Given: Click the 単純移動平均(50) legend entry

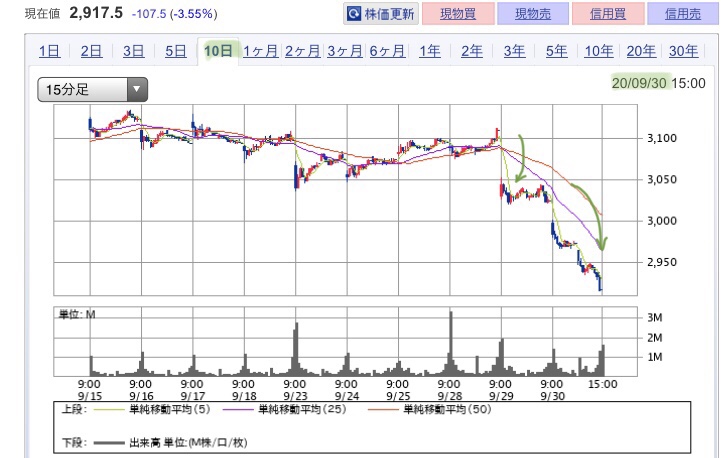Looking at the screenshot, I should (x=429, y=409).
